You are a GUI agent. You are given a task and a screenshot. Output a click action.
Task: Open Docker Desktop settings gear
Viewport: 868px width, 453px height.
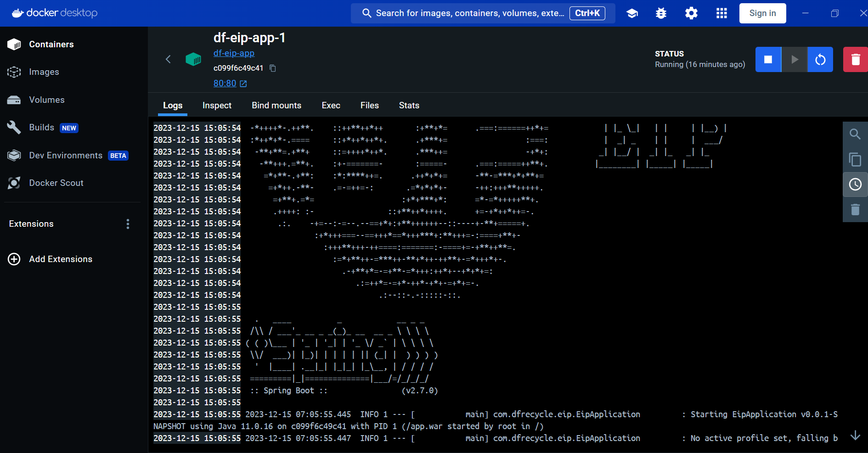pos(691,13)
